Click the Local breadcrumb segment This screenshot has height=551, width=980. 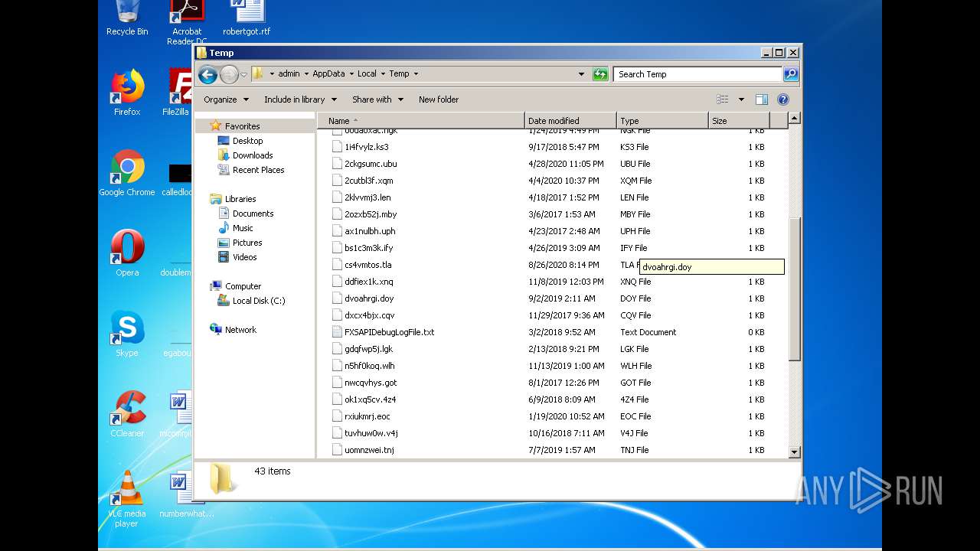pyautogui.click(x=367, y=74)
